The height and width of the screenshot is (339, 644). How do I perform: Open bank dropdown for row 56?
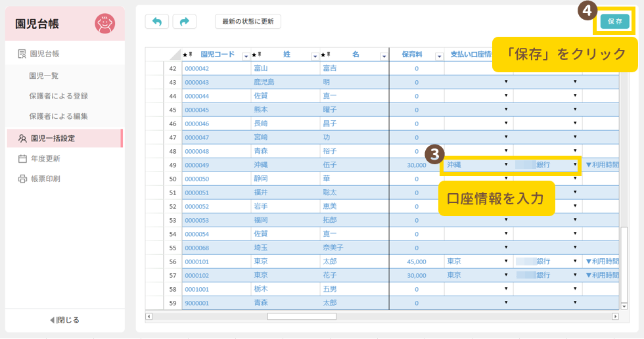pos(575,261)
